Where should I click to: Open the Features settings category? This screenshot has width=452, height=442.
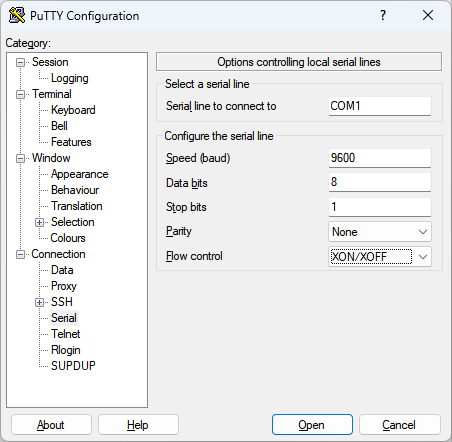point(71,142)
